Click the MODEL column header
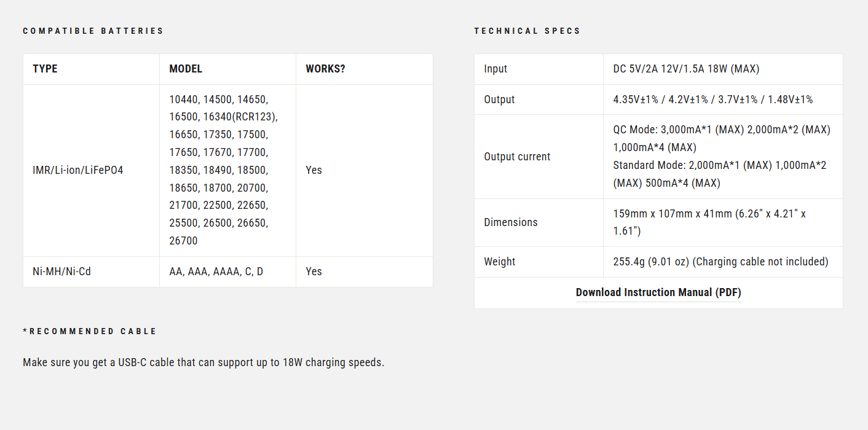This screenshot has width=868, height=430. [186, 69]
